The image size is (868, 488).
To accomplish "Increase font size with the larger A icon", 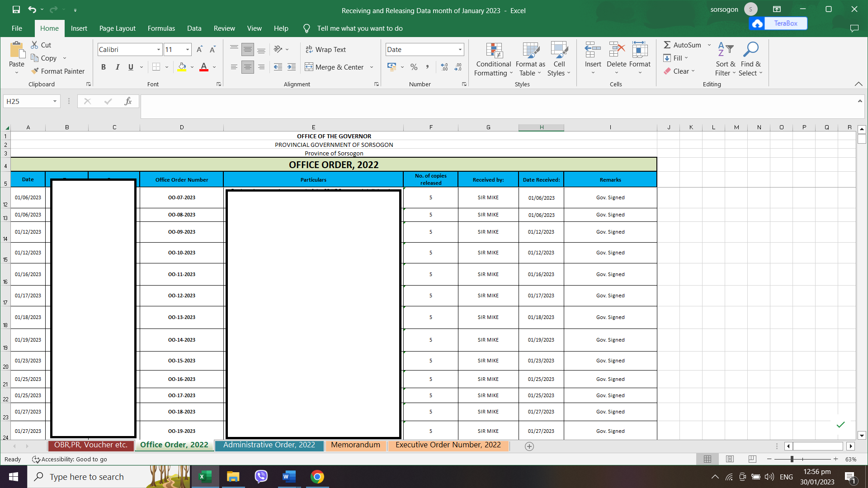I will pos(199,49).
